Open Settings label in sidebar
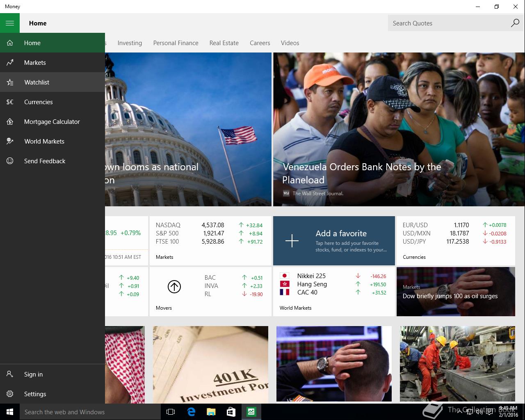This screenshot has height=420, width=525. pyautogui.click(x=35, y=394)
